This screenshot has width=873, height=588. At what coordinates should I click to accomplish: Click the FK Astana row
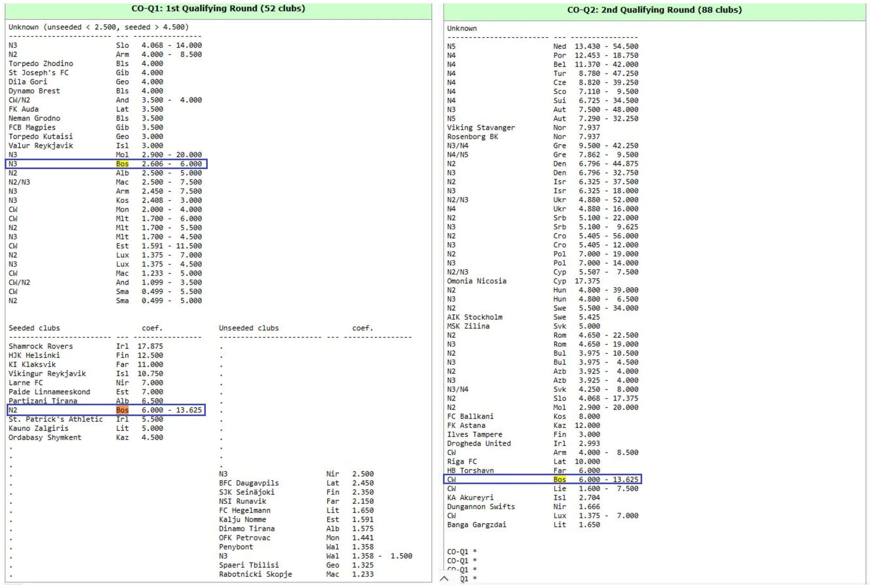(523, 425)
